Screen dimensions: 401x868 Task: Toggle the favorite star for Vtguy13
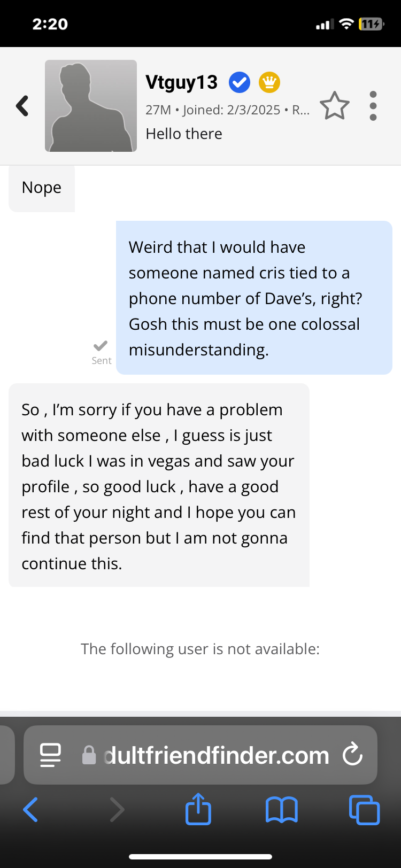[x=335, y=106]
